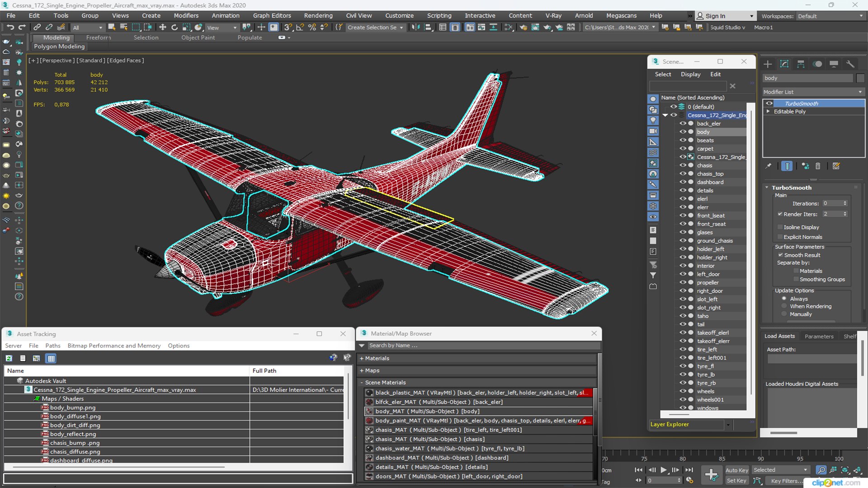Expand the Maps group in browser

tap(362, 371)
